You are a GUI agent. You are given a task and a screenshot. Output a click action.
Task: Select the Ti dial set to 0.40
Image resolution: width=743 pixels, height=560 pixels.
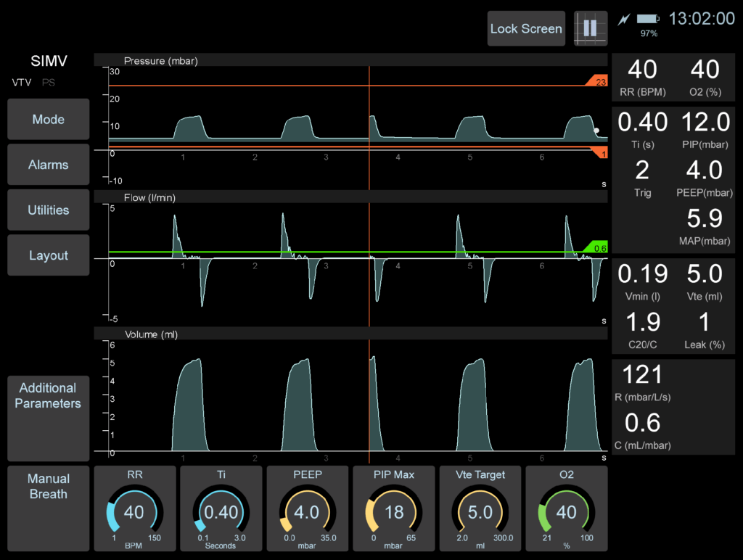point(221,508)
